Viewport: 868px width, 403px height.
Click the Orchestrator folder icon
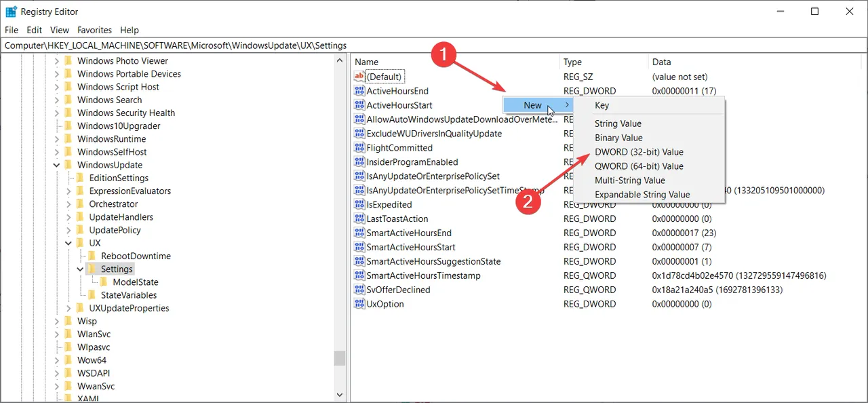(x=80, y=204)
